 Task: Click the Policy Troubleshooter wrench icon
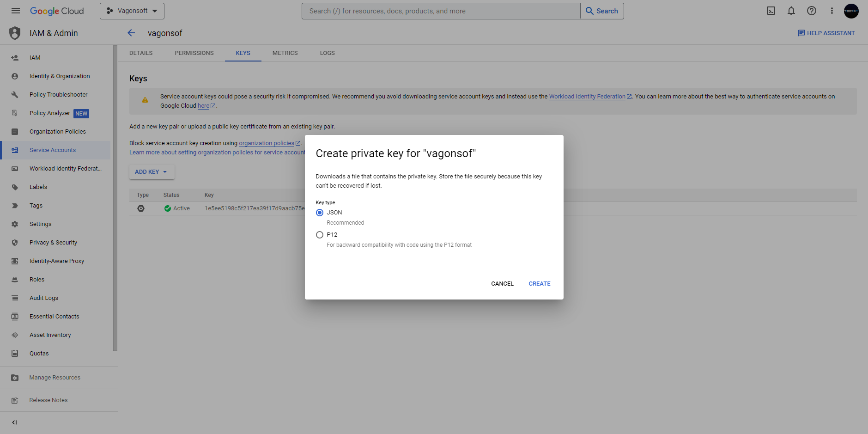click(15, 95)
